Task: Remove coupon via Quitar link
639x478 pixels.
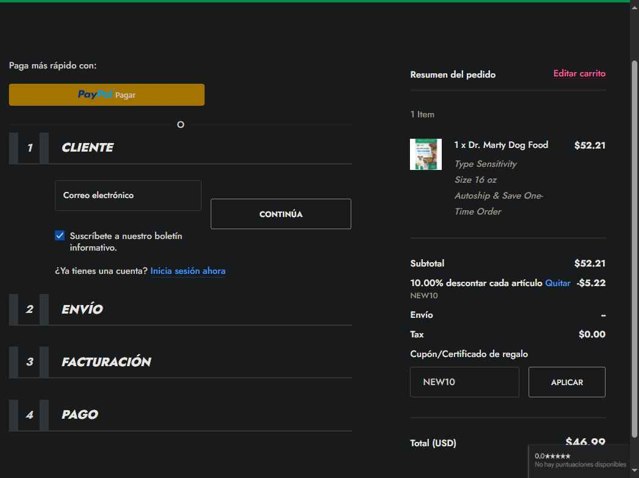Action: (x=557, y=283)
